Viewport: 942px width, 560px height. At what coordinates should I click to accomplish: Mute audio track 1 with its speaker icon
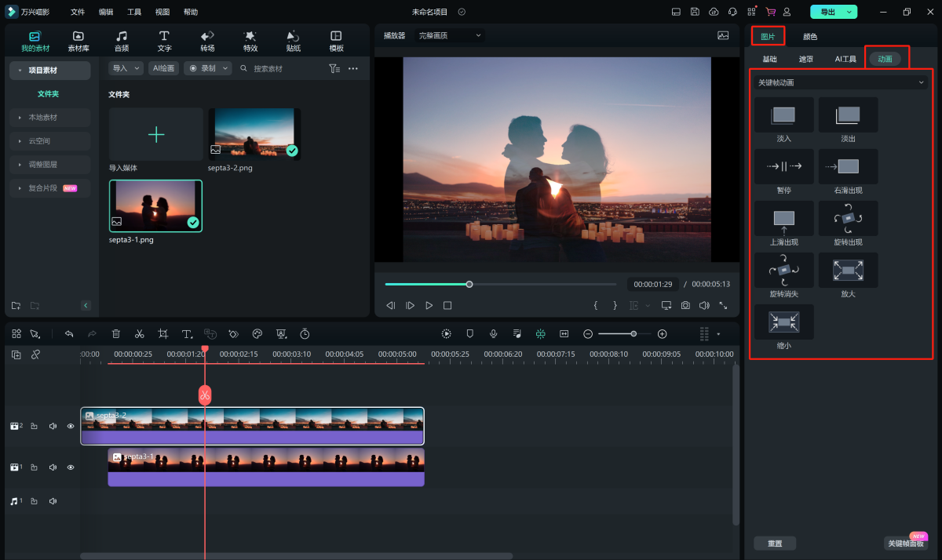pyautogui.click(x=53, y=501)
